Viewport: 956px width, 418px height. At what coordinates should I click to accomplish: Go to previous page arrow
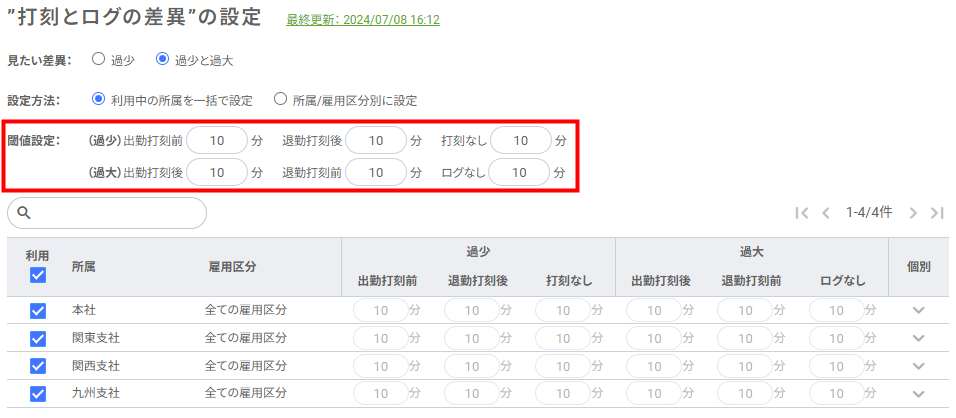pyautogui.click(x=826, y=213)
